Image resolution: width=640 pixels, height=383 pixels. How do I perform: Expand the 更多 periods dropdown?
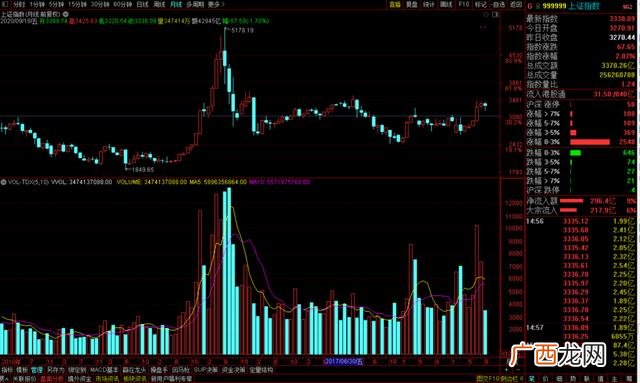tap(216, 4)
